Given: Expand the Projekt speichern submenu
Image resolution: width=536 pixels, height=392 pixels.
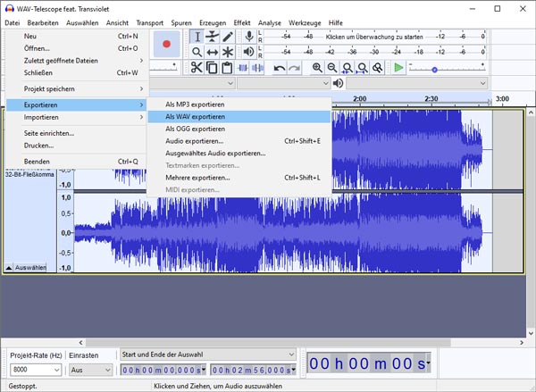Looking at the screenshot, I should [x=76, y=89].
